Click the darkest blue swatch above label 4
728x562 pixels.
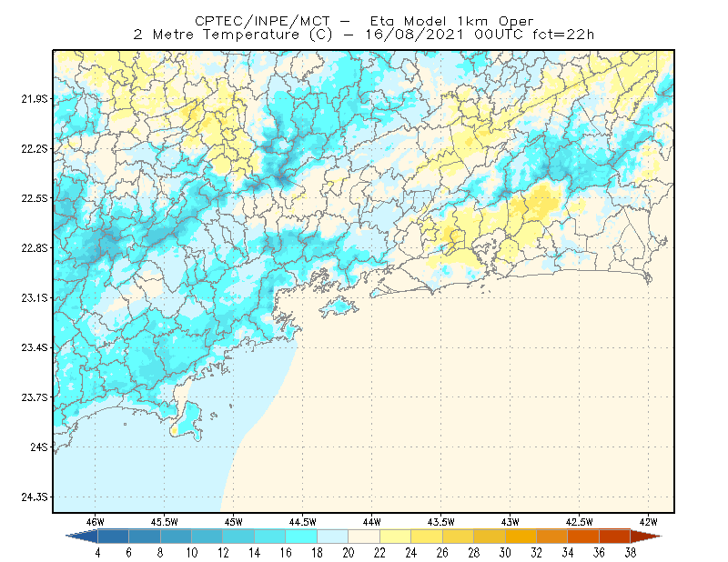(x=113, y=537)
